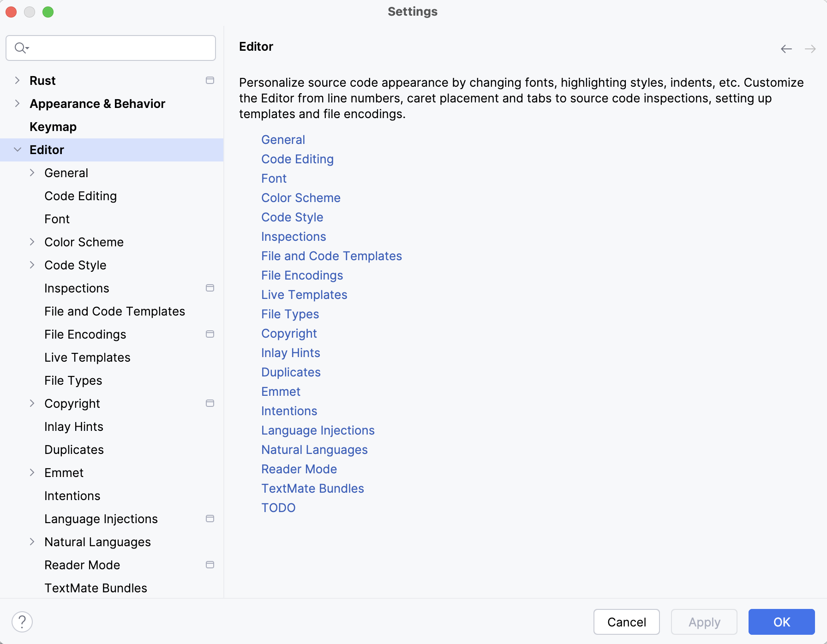Click inside the settings search field
Image resolution: width=827 pixels, height=644 pixels.
point(115,48)
